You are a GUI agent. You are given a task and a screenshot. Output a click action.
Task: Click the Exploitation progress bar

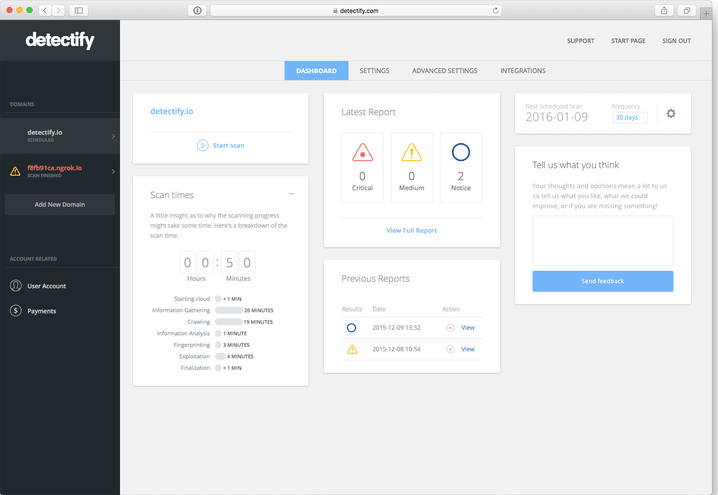click(x=220, y=356)
